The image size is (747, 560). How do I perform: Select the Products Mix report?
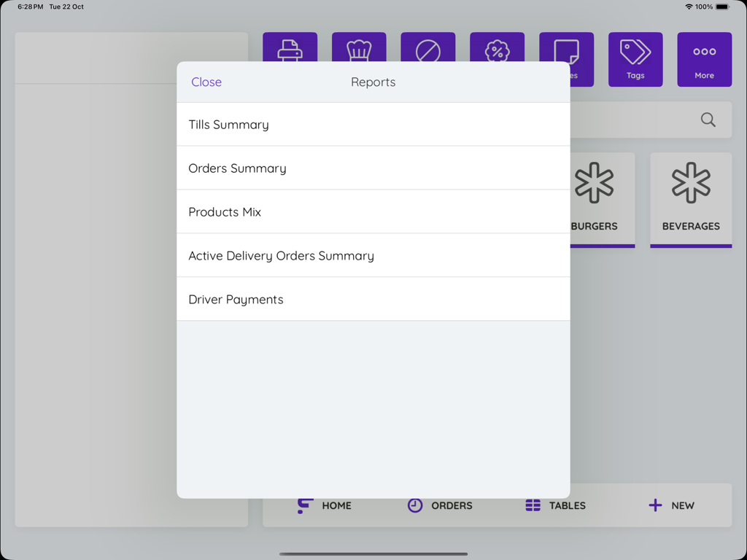click(x=373, y=212)
